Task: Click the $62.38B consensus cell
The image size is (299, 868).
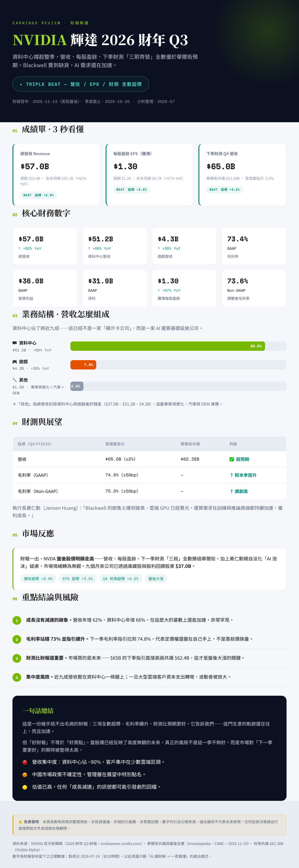Action: pyautogui.click(x=190, y=459)
